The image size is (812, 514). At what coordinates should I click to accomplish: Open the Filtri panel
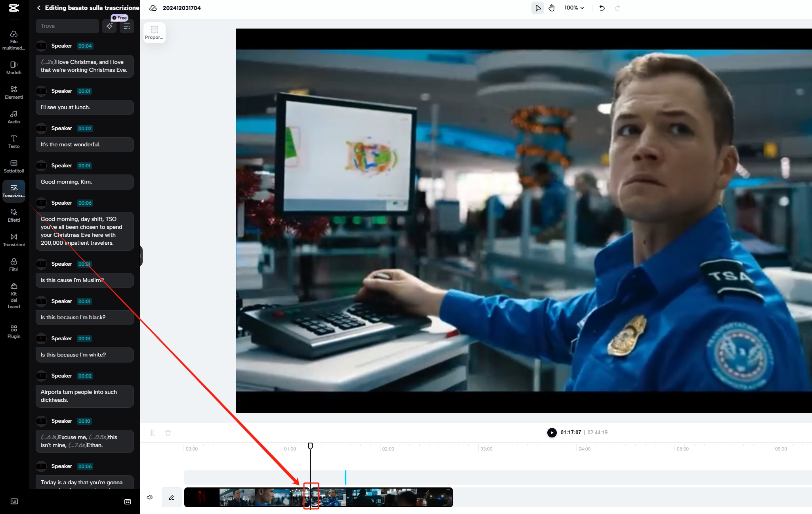(14, 265)
